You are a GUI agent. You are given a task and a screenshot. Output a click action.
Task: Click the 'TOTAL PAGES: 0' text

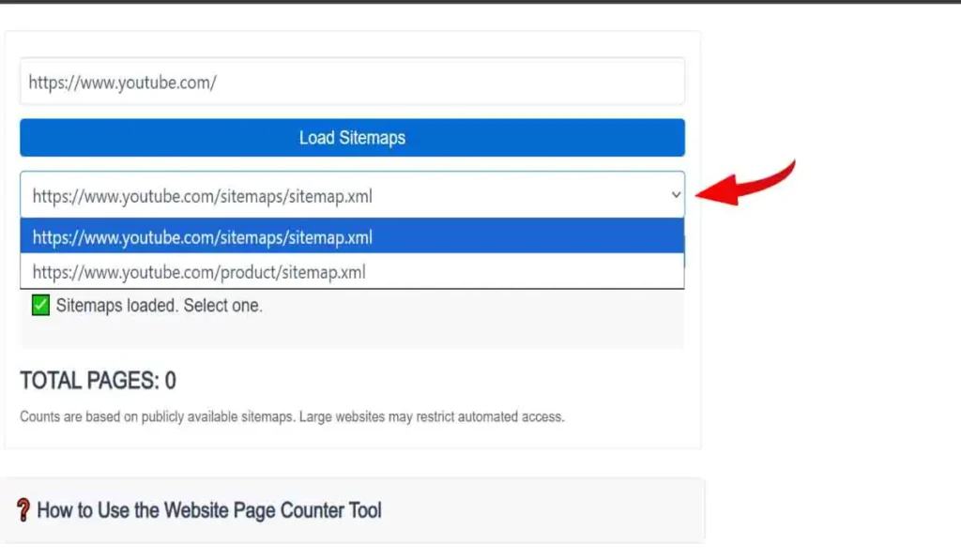[98, 381]
